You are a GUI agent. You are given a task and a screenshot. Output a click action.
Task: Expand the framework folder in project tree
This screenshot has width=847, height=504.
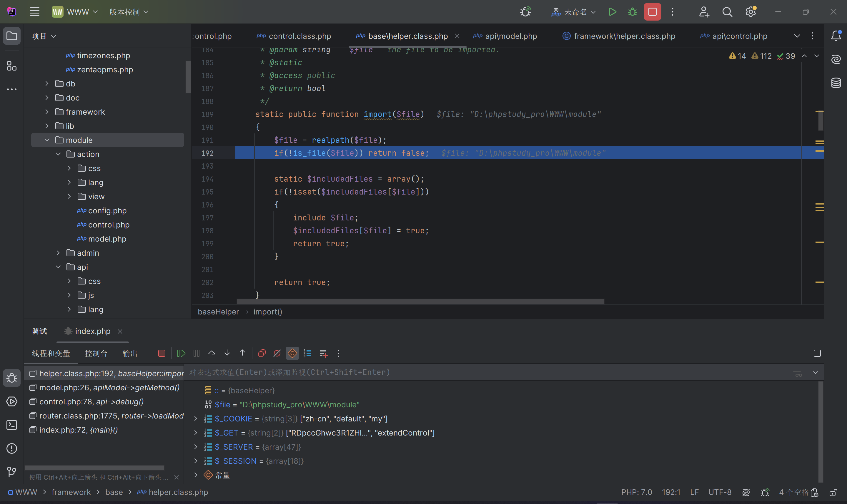coord(47,112)
